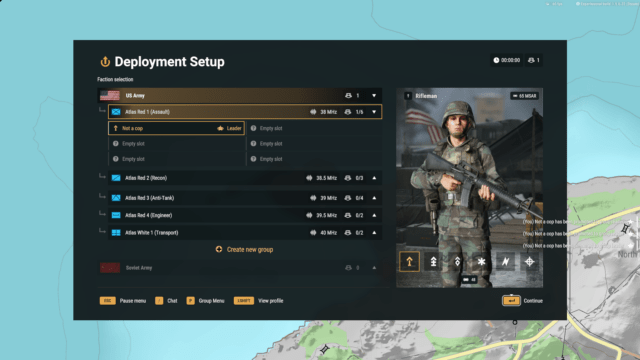The width and height of the screenshot is (640, 360).
Task: Select the Atlas Red 3 (Anti-Tank) group row
Action: coord(245,198)
